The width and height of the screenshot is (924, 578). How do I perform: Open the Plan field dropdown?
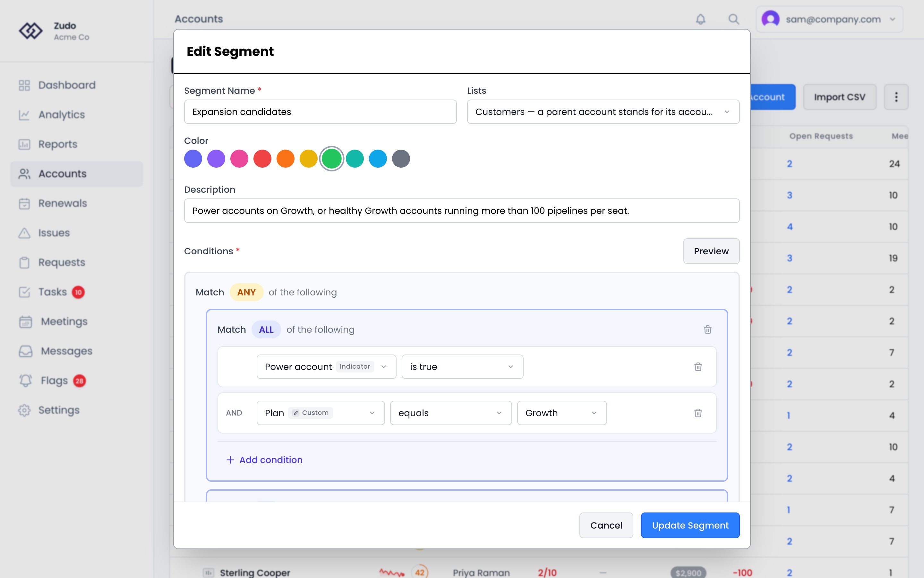(x=320, y=413)
